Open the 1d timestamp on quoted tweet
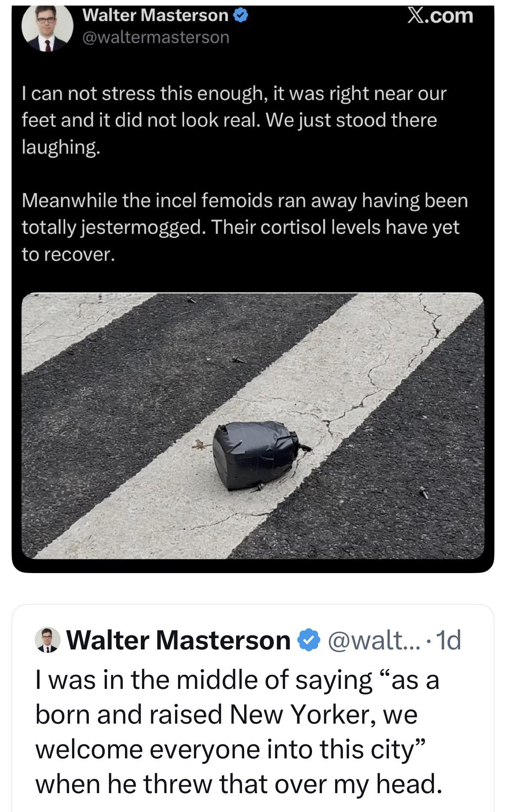The width and height of the screenshot is (506, 812). pos(448,640)
